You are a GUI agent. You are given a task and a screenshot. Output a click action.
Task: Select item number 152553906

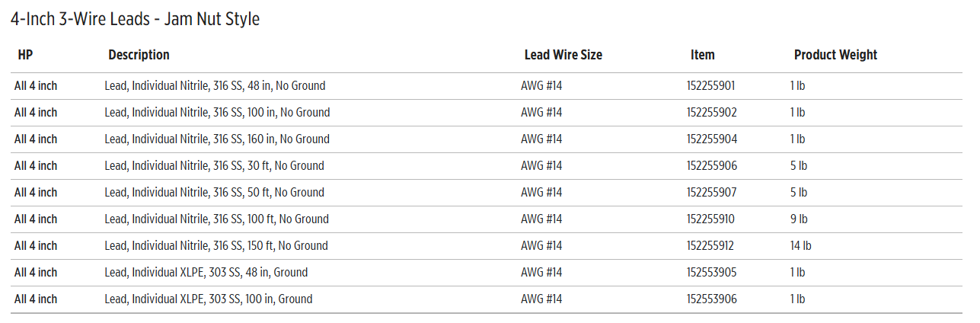point(712,299)
